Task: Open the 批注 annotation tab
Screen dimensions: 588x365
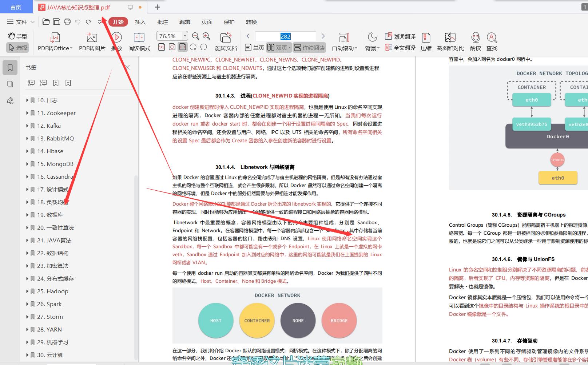Action: [162, 22]
